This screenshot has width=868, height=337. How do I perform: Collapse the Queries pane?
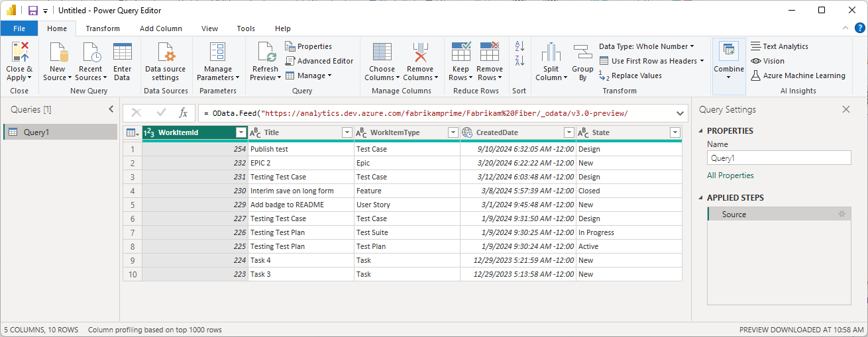(111, 109)
